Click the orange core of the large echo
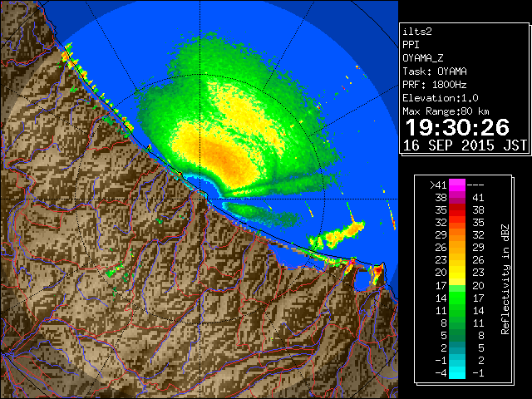The image size is (532, 399). coord(225,160)
